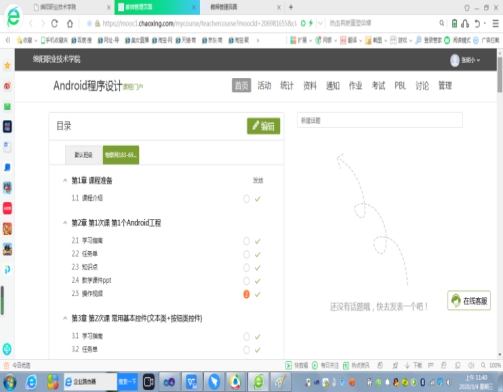503x392 pixels.
Task: Click the search magnifier icon in address bar
Action: point(442,23)
